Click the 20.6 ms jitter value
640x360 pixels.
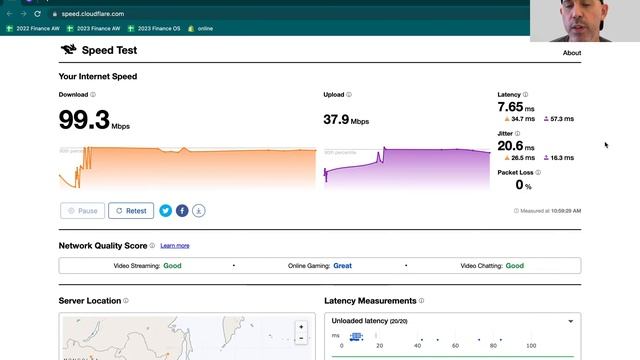click(516, 146)
